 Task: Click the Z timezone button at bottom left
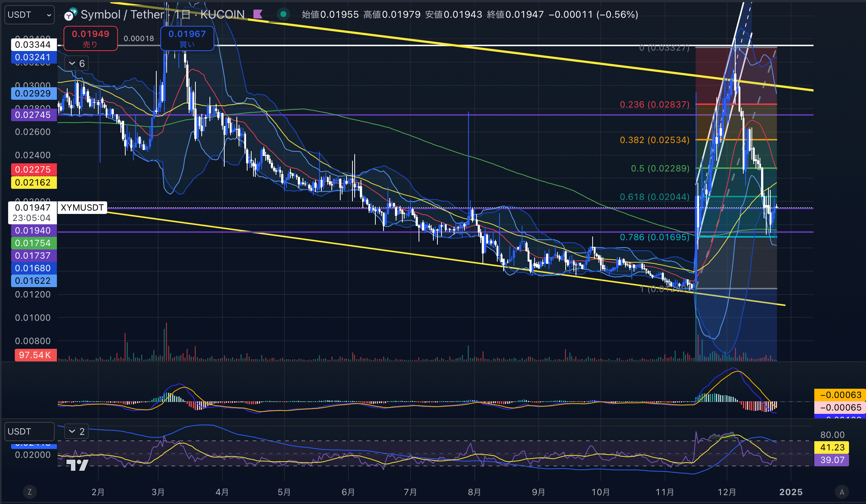tap(30, 492)
